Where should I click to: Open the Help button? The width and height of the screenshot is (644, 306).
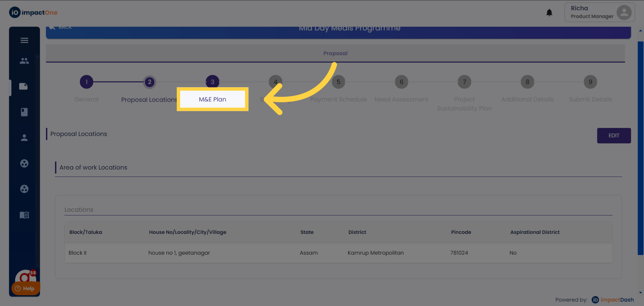tap(25, 288)
